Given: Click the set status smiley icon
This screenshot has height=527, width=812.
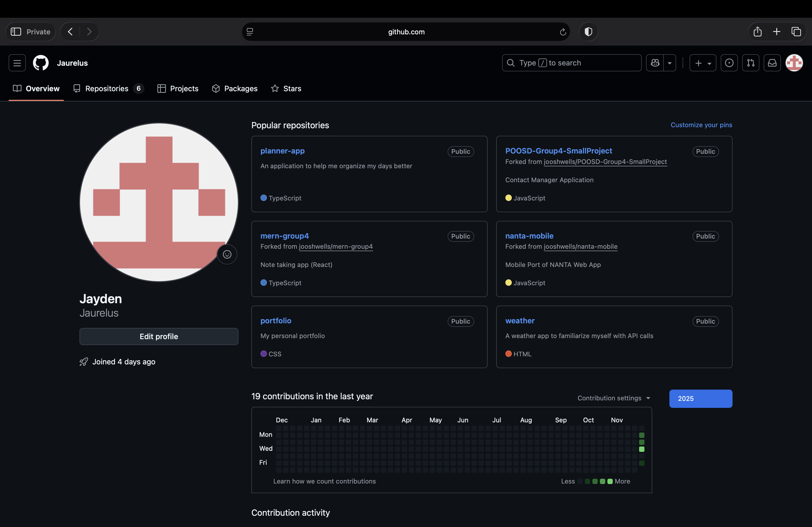Looking at the screenshot, I should pyautogui.click(x=227, y=254).
